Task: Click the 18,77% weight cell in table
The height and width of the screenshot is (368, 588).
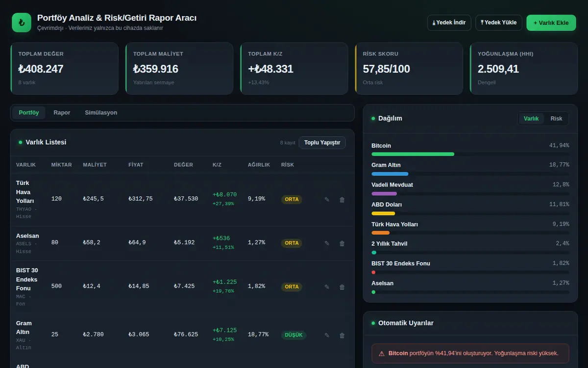Action: pyautogui.click(x=258, y=334)
